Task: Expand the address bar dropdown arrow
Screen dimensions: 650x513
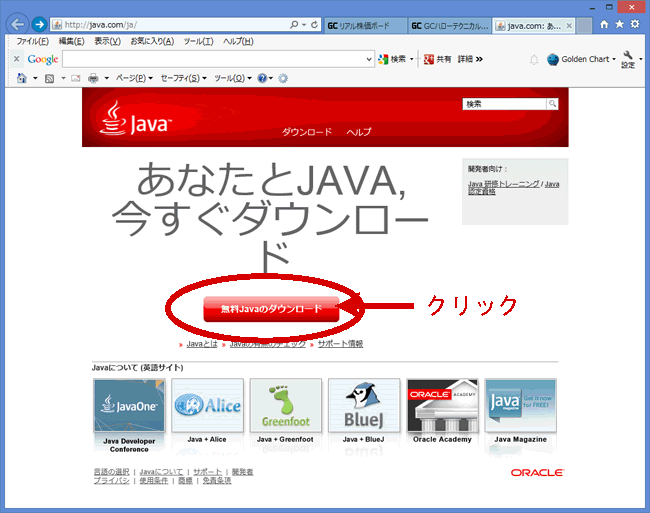Action: coord(304,25)
